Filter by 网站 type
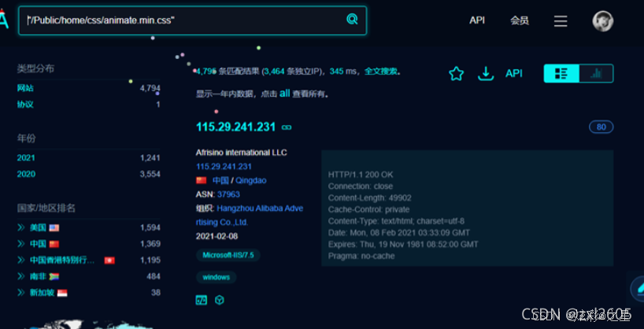This screenshot has height=329, width=644. pyautogui.click(x=25, y=88)
